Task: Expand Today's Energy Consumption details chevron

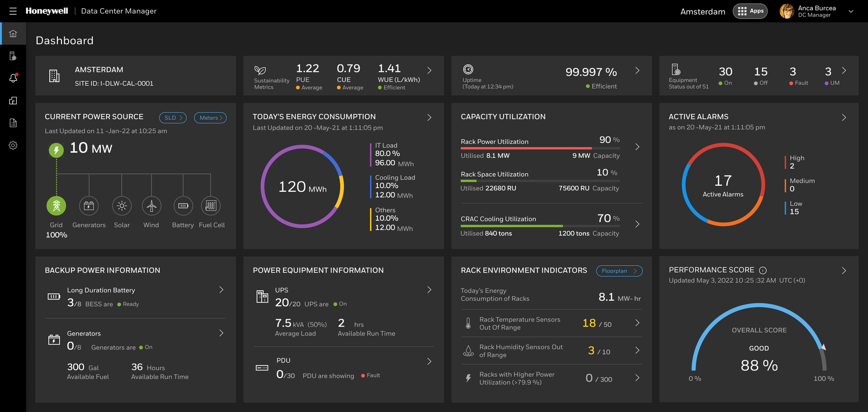Action: point(429,117)
